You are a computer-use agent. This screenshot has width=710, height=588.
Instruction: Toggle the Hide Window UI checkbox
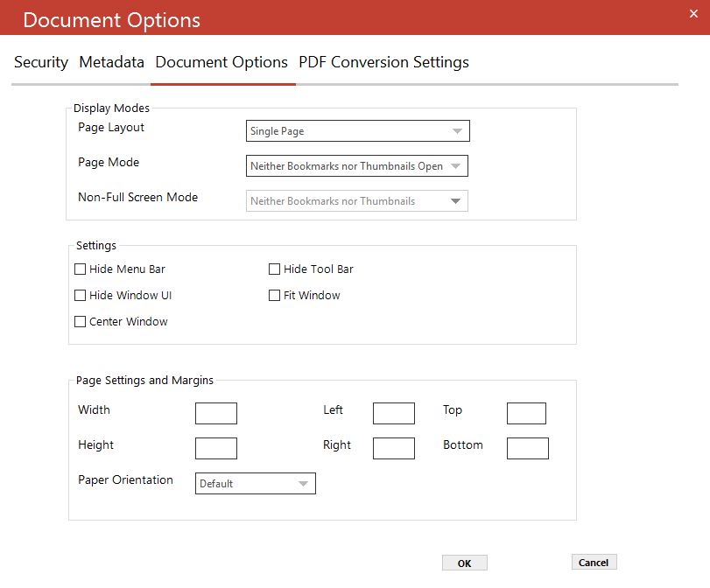click(x=81, y=296)
